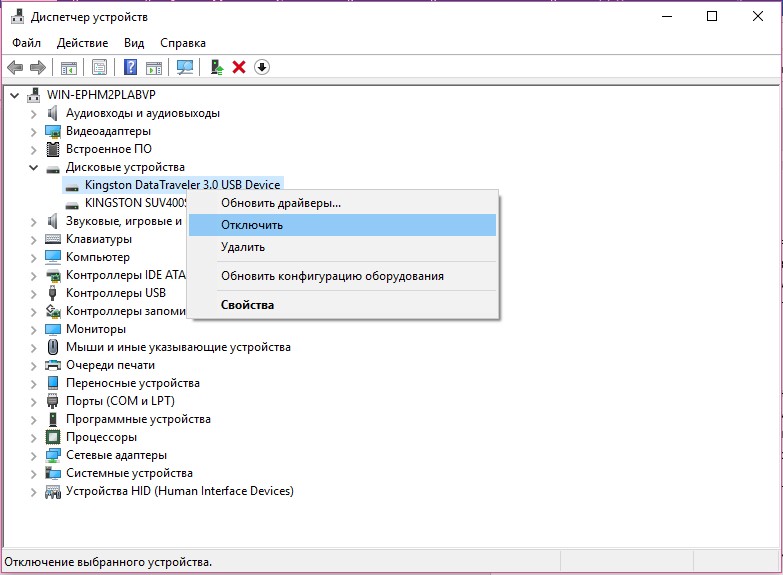The image size is (783, 575).
Task: Click the red X uninstall device icon
Action: click(x=239, y=67)
